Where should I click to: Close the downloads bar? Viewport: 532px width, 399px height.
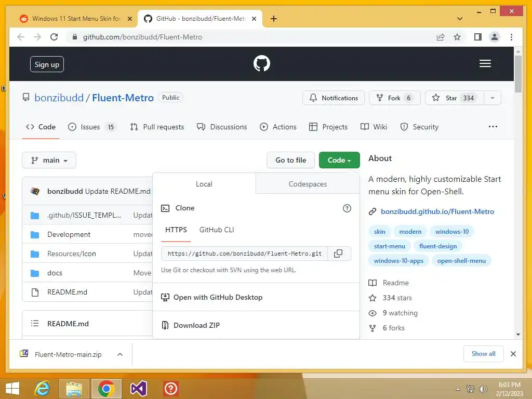(513, 354)
